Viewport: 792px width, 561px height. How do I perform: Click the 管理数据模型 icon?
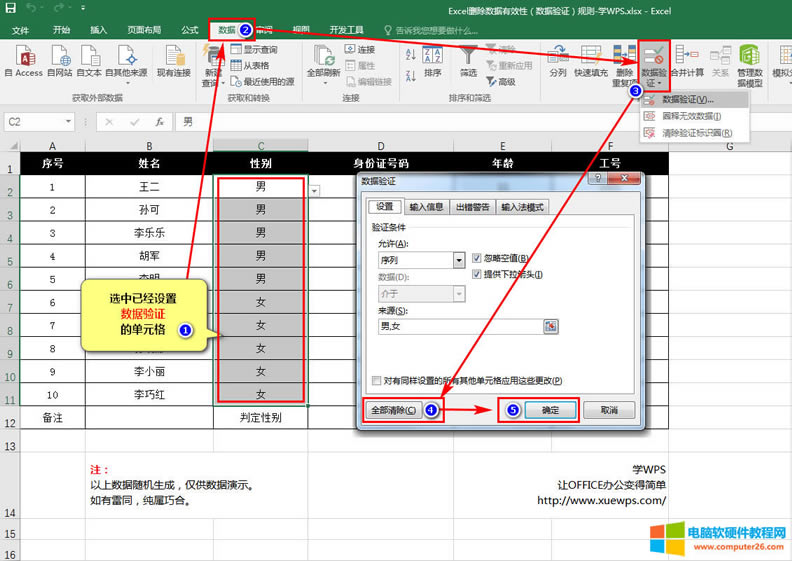[x=749, y=61]
